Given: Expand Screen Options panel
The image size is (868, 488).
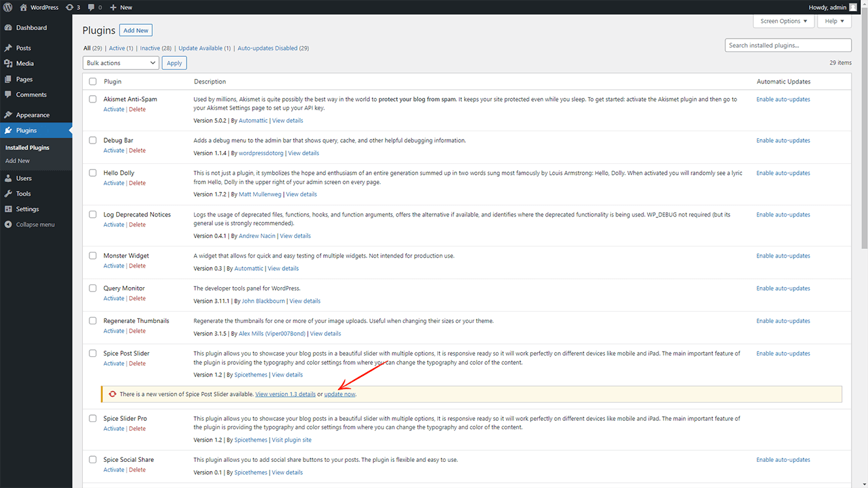Looking at the screenshot, I should click(x=784, y=21).
